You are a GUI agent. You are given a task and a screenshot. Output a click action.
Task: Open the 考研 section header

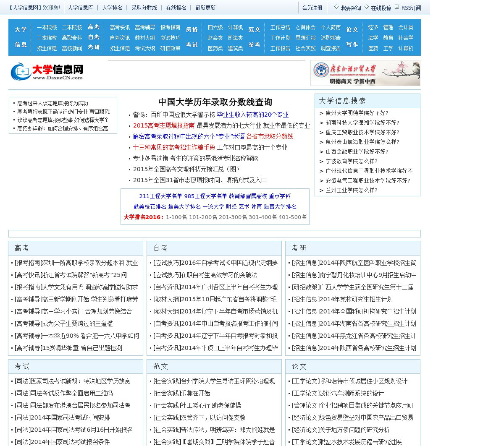tap(299, 248)
